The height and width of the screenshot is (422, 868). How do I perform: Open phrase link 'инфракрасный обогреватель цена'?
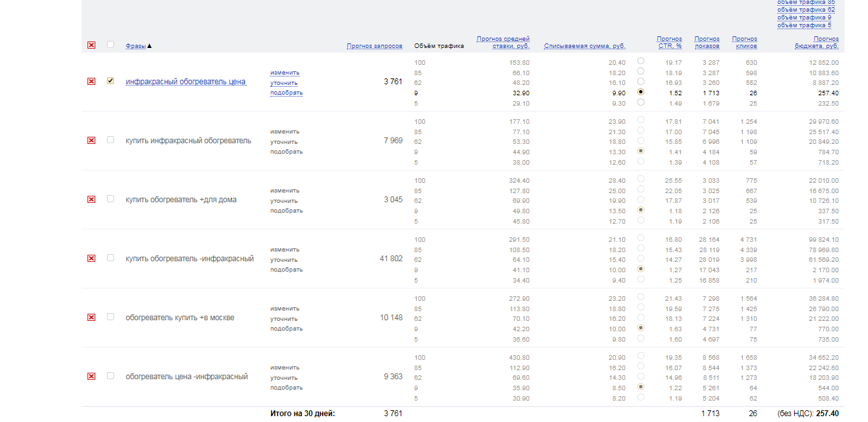point(185,82)
